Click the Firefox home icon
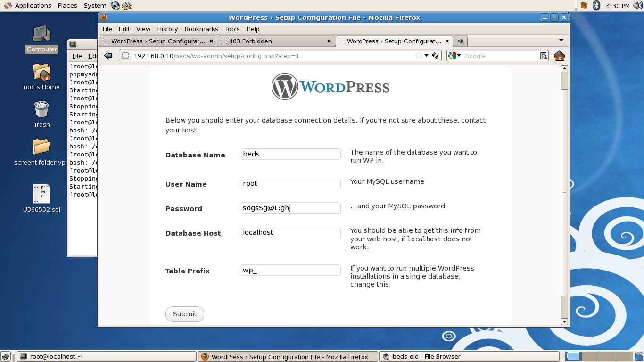Viewport: 644px width, 362px height. [559, 56]
